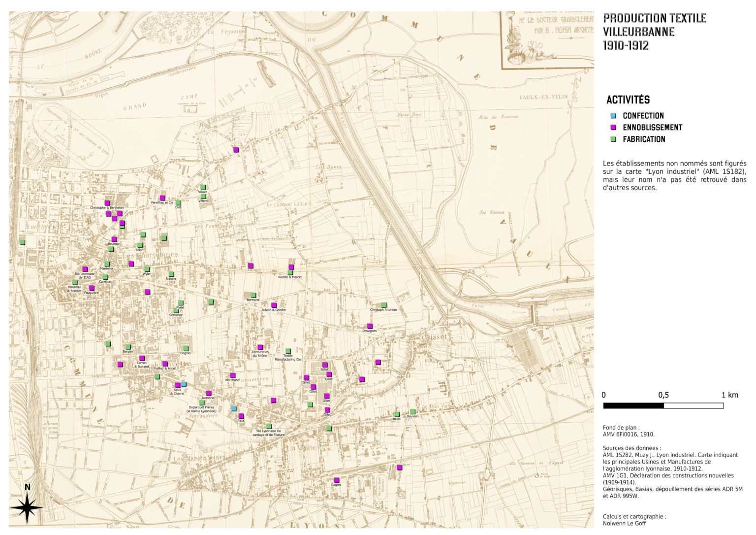Click the Jallade & Gendre marker
The height and width of the screenshot is (535, 756).
[x=274, y=305]
